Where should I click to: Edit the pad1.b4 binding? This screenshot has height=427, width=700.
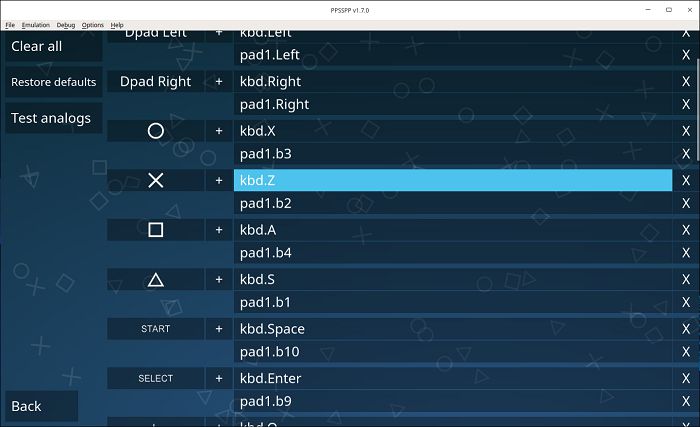point(453,253)
